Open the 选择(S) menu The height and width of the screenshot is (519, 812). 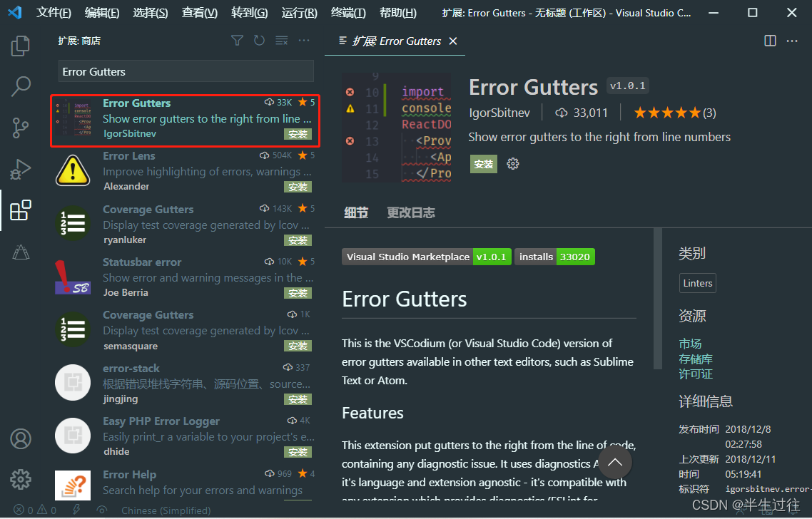point(150,12)
